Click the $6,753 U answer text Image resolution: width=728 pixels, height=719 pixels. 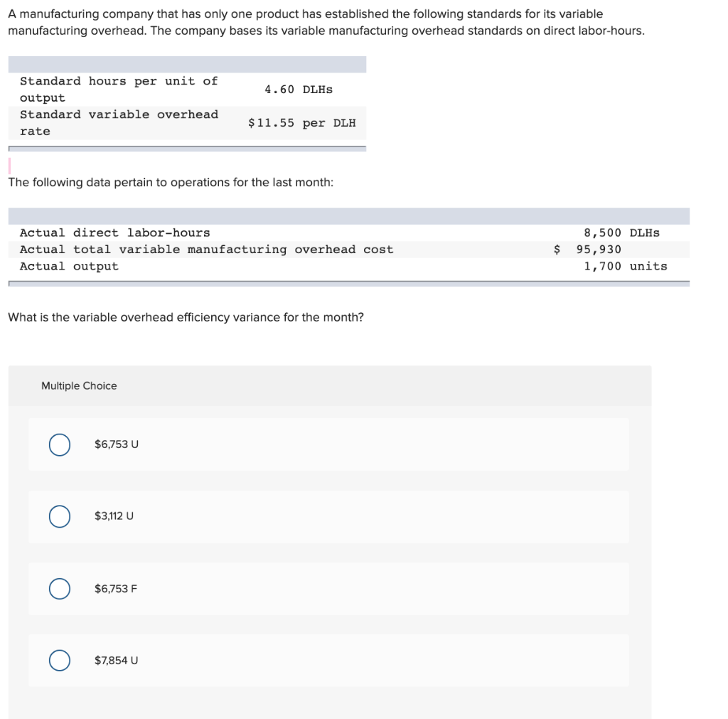tap(117, 444)
